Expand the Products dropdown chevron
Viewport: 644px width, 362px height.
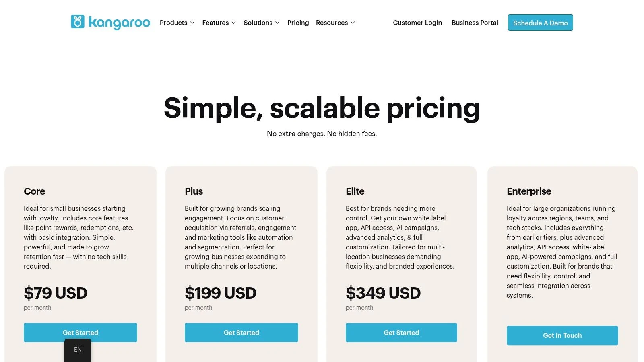192,23
